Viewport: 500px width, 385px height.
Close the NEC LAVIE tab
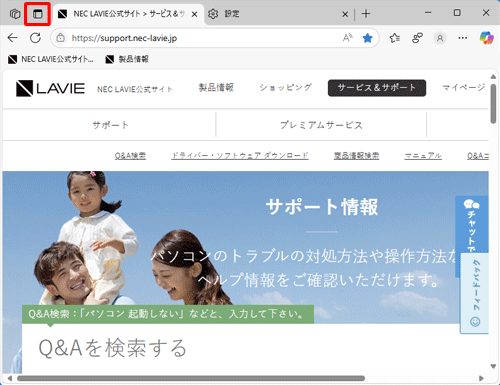tap(195, 14)
